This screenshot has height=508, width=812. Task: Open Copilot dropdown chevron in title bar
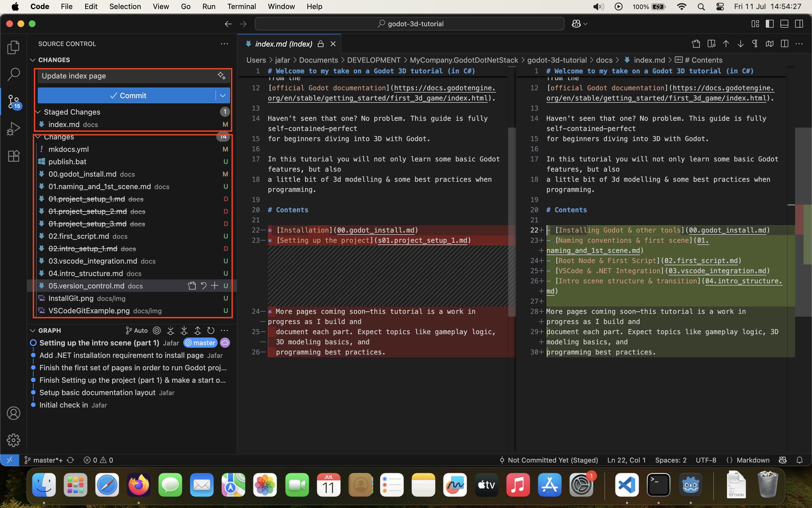585,24
